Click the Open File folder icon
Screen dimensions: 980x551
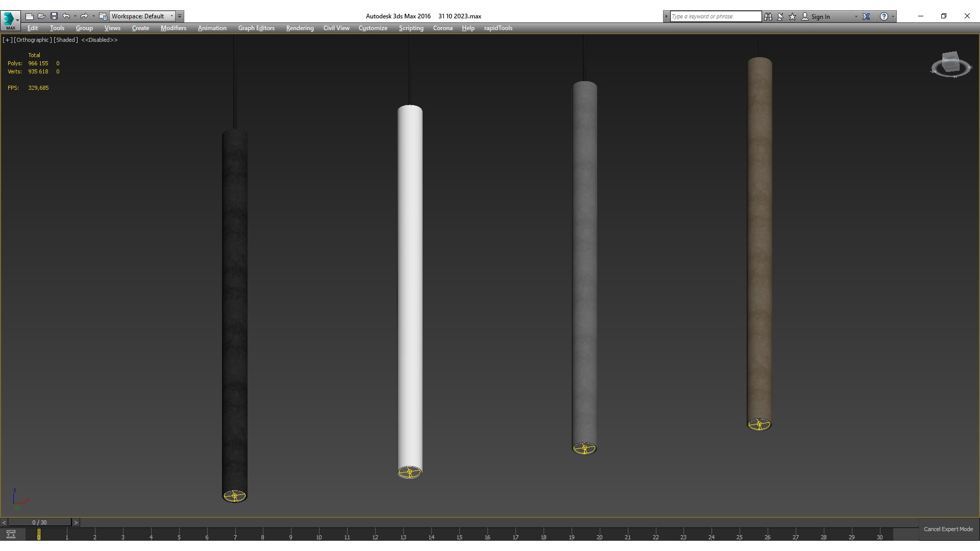pyautogui.click(x=41, y=16)
